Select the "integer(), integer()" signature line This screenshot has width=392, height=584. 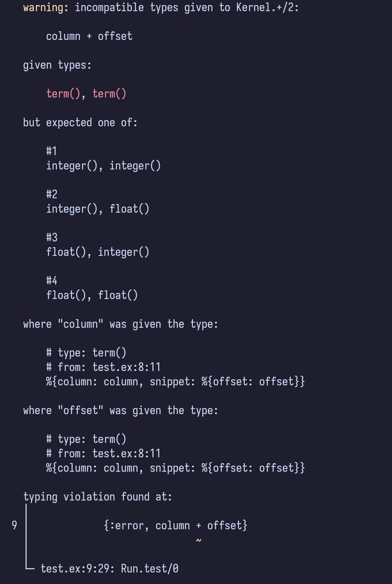103,166
